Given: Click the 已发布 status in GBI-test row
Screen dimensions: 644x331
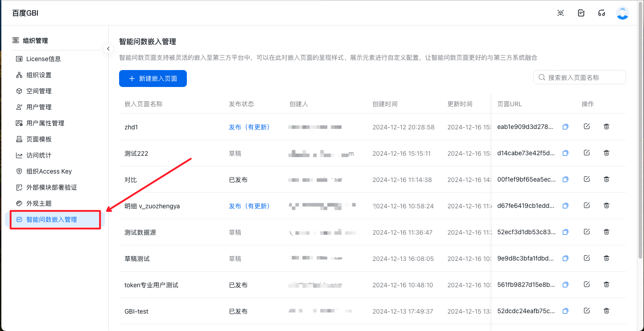Looking at the screenshot, I should click(x=238, y=311).
